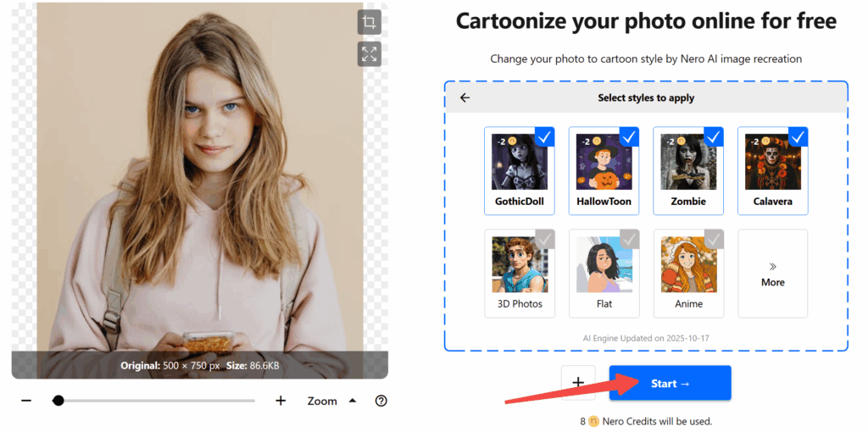
Task: Click the Calavera skull style image
Action: pos(772,162)
